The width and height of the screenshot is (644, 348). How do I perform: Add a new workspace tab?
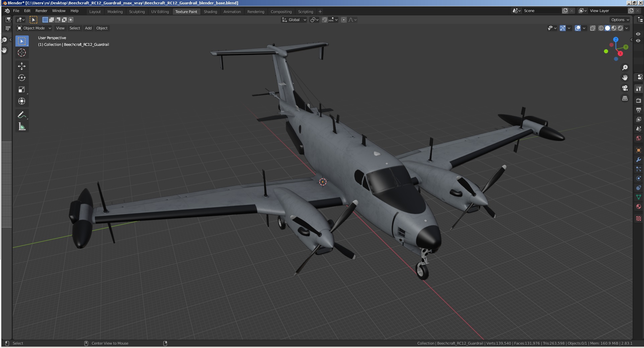[x=320, y=12]
